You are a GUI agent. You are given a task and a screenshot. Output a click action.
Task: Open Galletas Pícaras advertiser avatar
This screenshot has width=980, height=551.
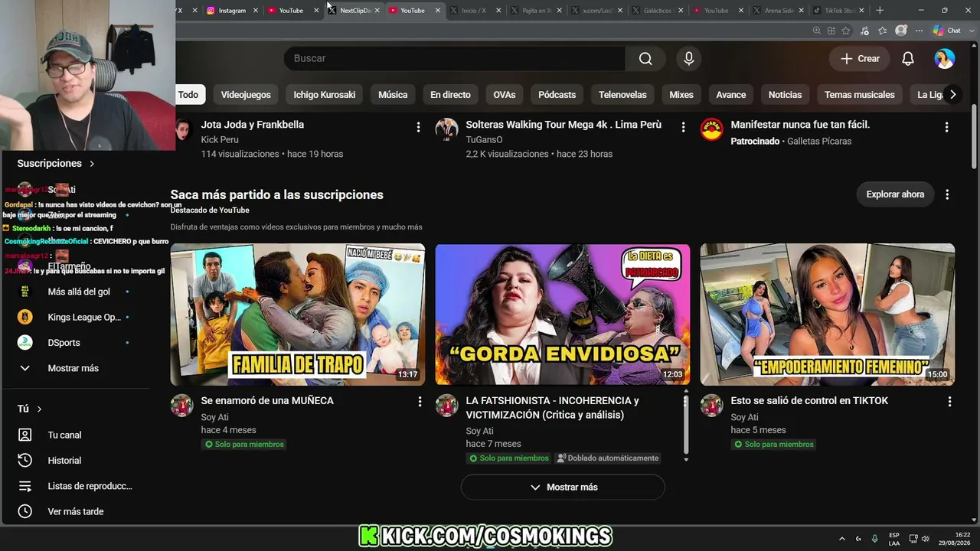pyautogui.click(x=711, y=129)
